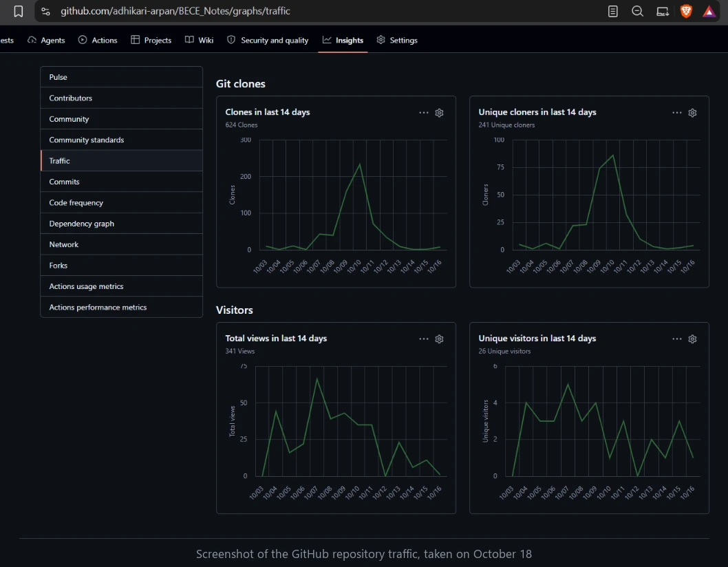Viewport: 728px width, 567px height.
Task: Click the Agents icon in repo nav
Action: coord(32,40)
